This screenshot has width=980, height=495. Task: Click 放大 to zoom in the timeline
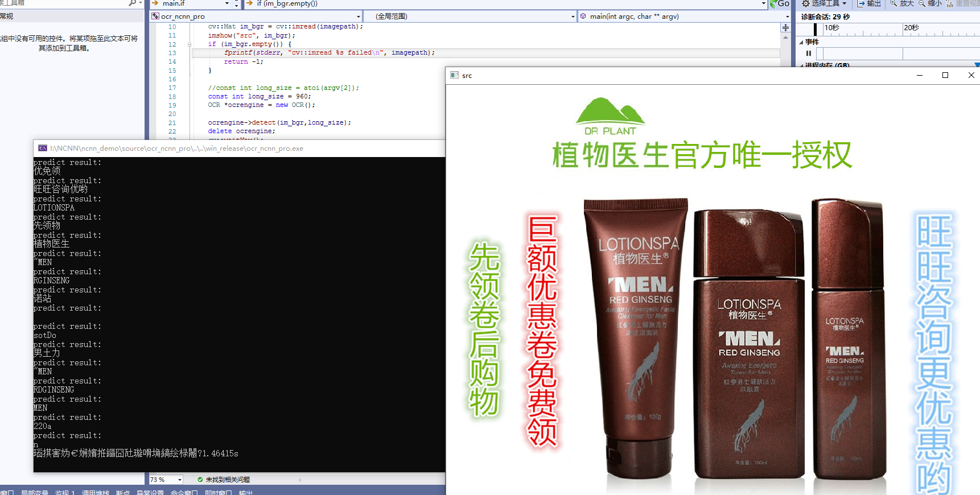click(x=902, y=3)
